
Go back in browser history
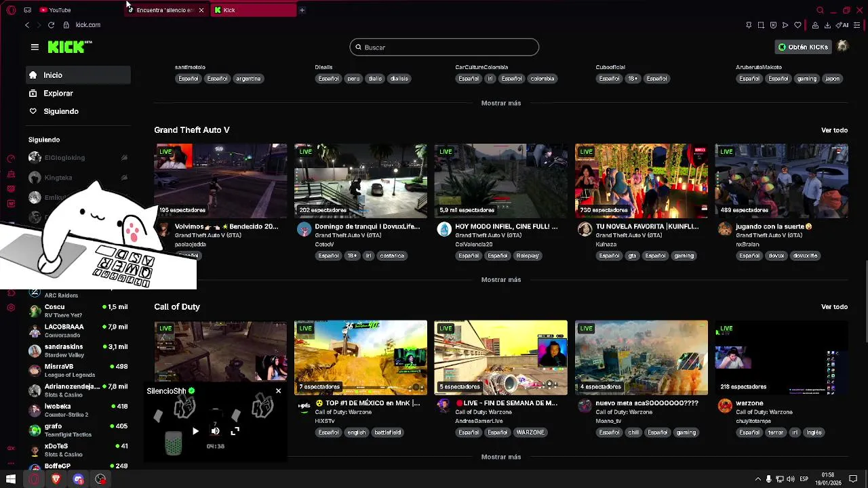pos(27,25)
